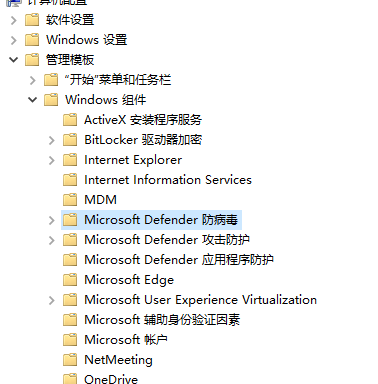Collapse the Windows 组件 node
The width and height of the screenshot is (378, 384).
point(33,100)
